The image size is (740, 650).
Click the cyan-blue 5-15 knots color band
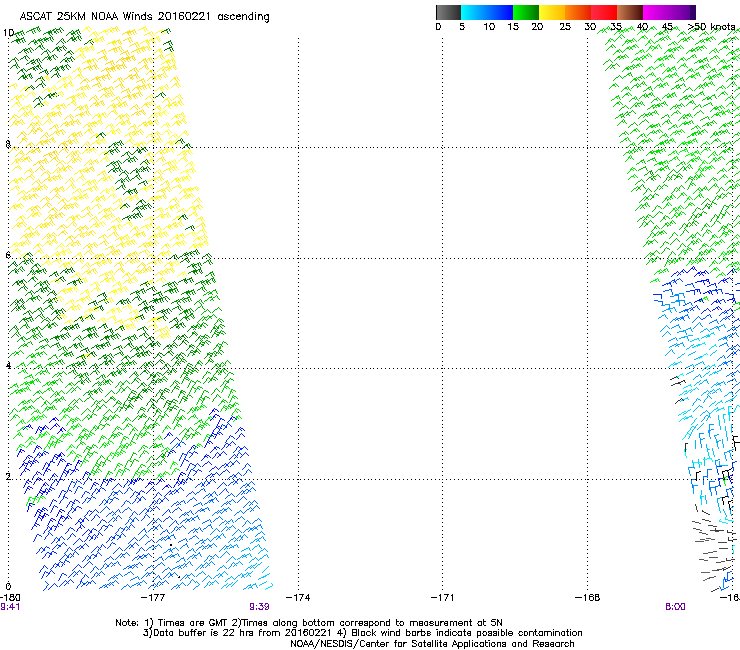click(x=487, y=12)
